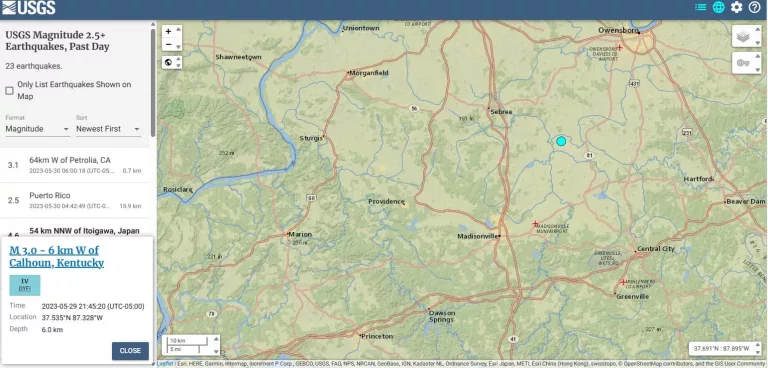Click the Hartford town label
This screenshot has height=368, width=768.
click(698, 179)
